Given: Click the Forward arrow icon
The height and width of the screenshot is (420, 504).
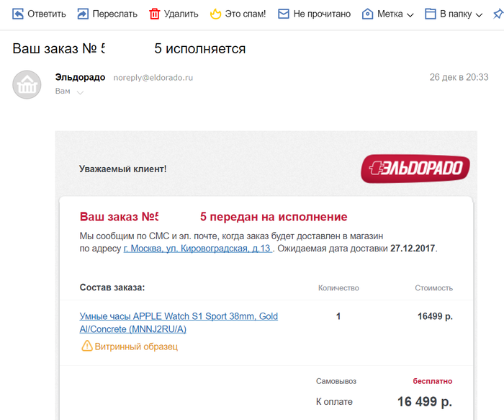Looking at the screenshot, I should (x=83, y=14).
